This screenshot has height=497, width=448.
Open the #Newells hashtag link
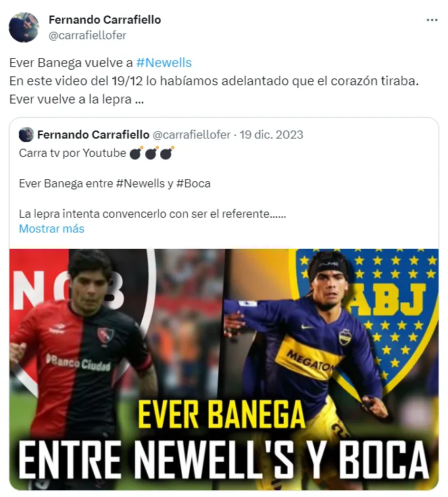[164, 62]
